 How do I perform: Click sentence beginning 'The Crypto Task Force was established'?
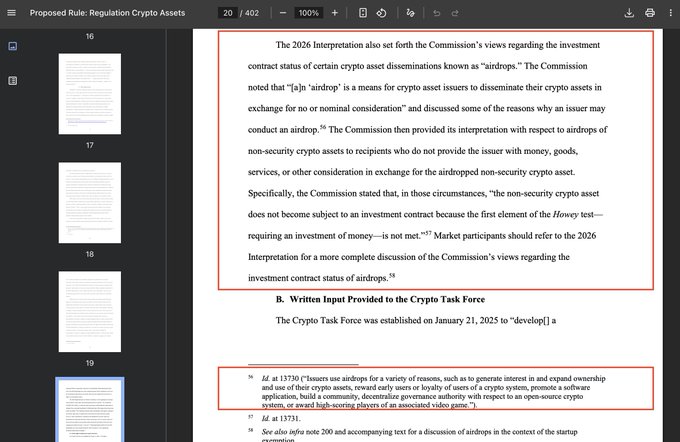coord(416,321)
